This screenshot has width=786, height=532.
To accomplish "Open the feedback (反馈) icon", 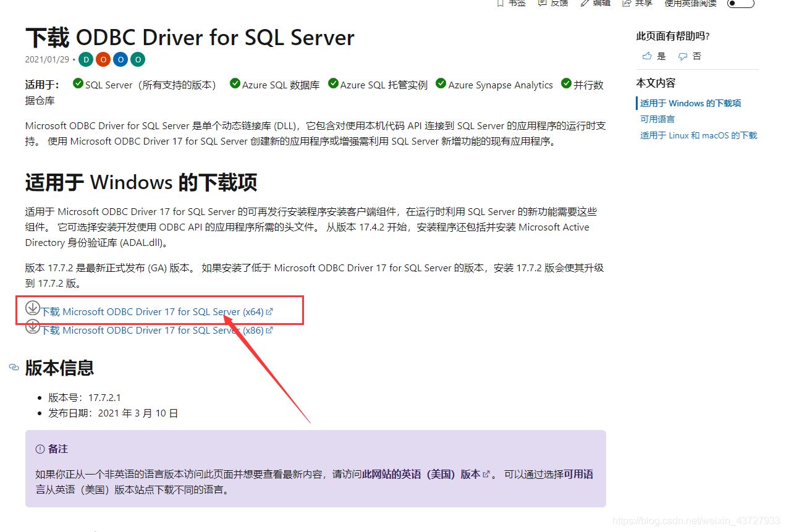I will coord(541,2).
